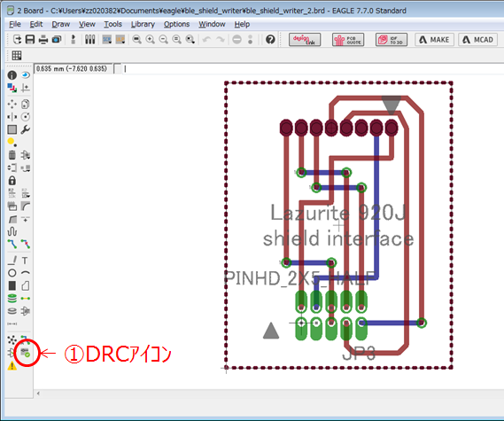504x421 pixels.
Task: Click the DRC design rule check icon
Action: (26, 353)
